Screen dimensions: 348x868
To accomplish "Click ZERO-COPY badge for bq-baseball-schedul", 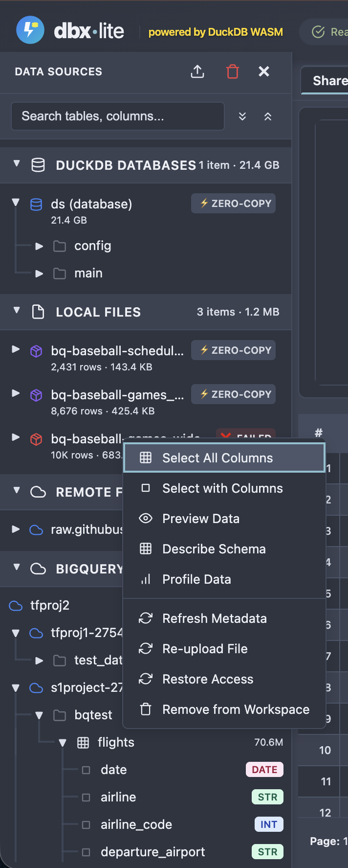I will tap(234, 350).
